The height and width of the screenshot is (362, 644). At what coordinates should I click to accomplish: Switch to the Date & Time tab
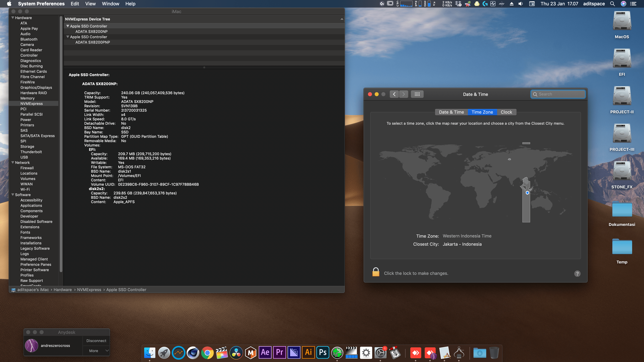[451, 112]
